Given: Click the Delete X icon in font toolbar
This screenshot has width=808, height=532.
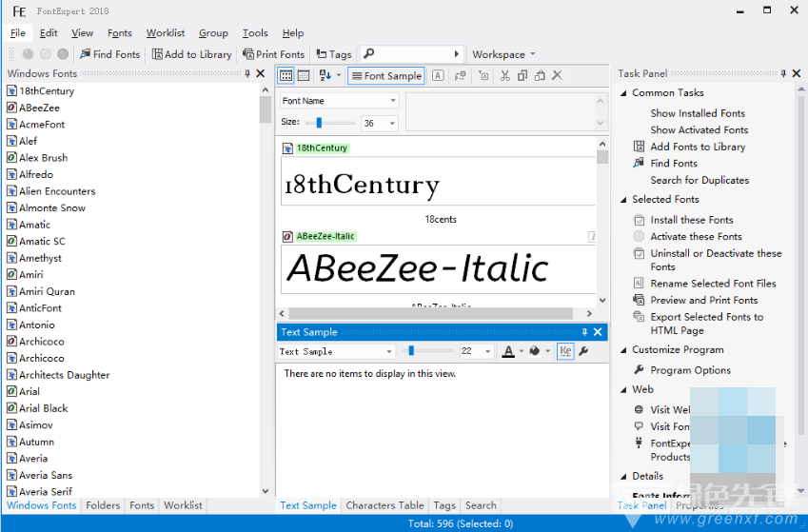Looking at the screenshot, I should 557,76.
